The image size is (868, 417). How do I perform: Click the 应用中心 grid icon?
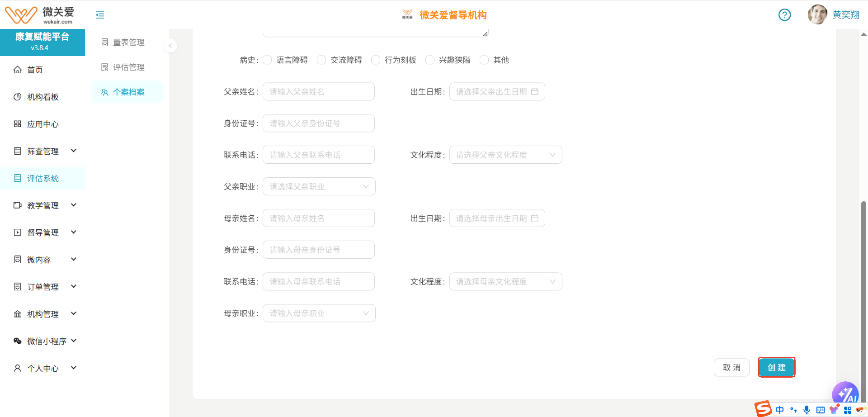(x=18, y=124)
